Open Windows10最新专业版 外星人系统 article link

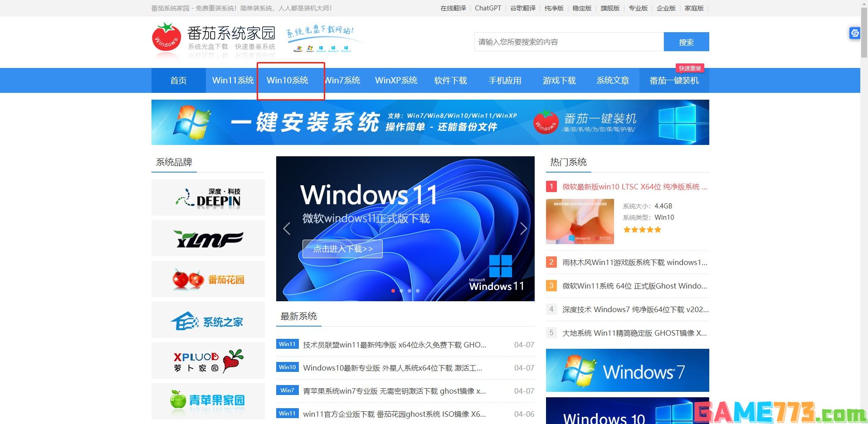pos(393,368)
